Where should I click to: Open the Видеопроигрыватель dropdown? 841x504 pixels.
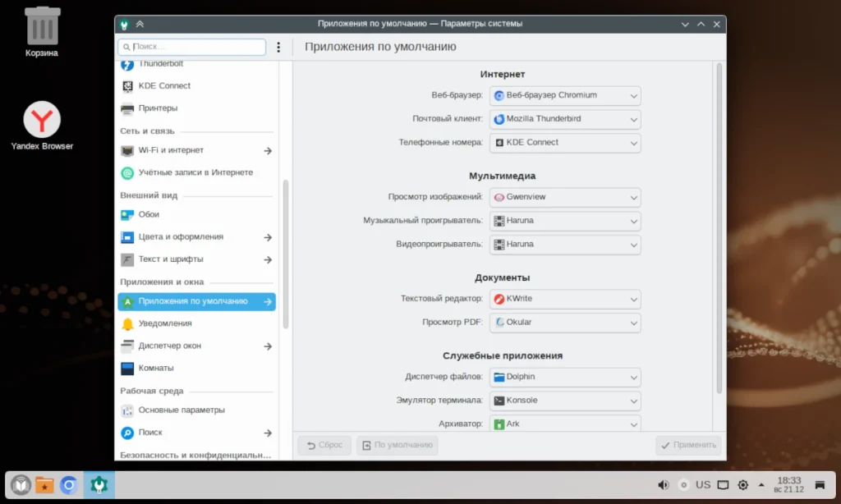pos(565,245)
